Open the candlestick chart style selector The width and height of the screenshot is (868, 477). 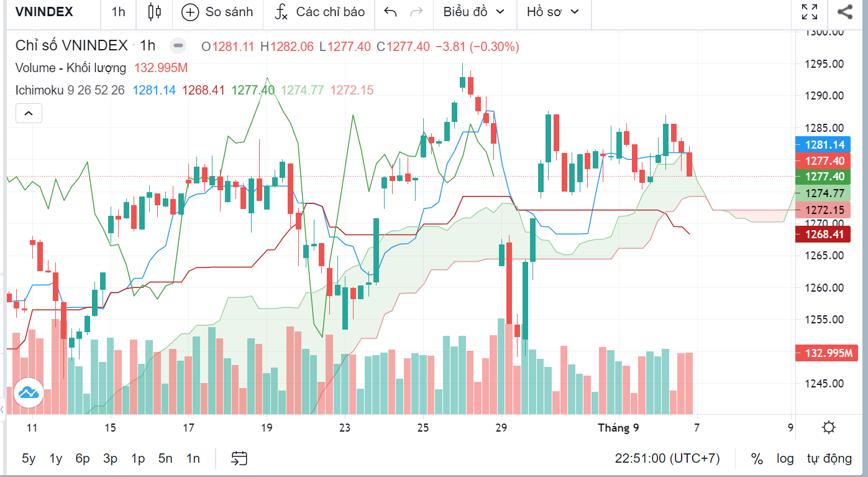[x=155, y=12]
